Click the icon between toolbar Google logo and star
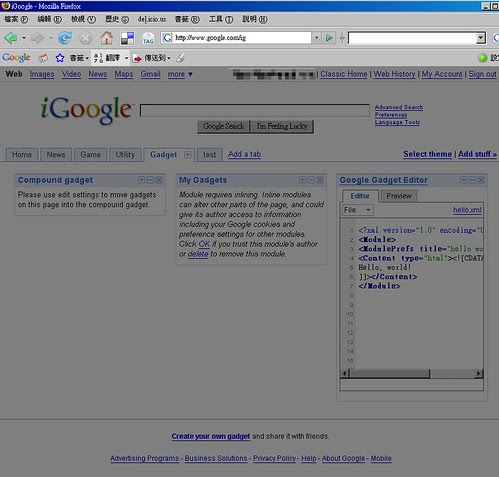 (x=43, y=58)
